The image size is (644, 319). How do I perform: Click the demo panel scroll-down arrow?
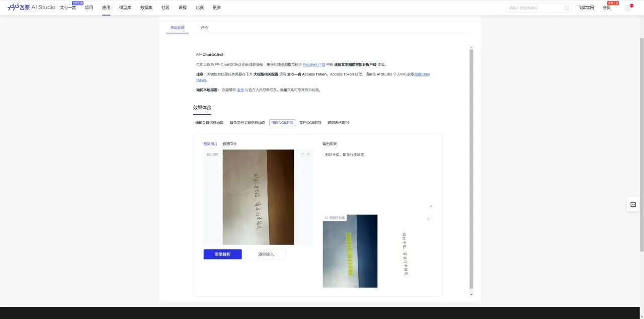(x=471, y=294)
